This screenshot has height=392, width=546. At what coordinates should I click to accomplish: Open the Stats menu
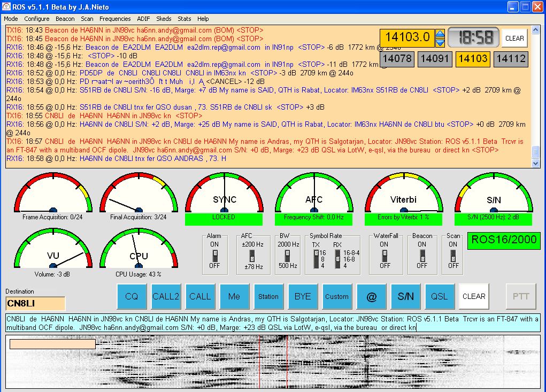click(184, 19)
